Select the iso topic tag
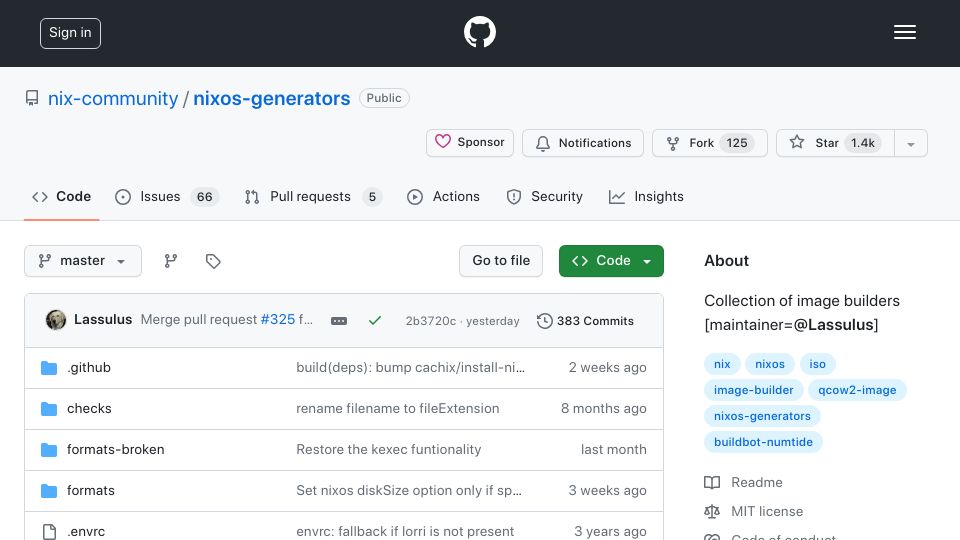The height and width of the screenshot is (540, 960). [x=817, y=364]
